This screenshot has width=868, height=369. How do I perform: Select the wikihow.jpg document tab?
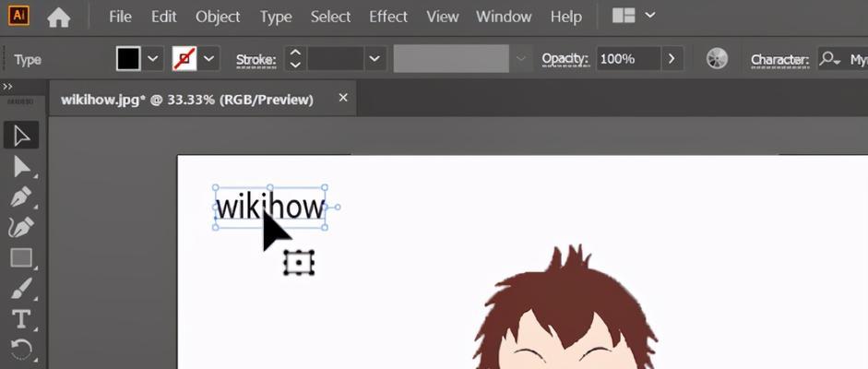pyautogui.click(x=186, y=100)
